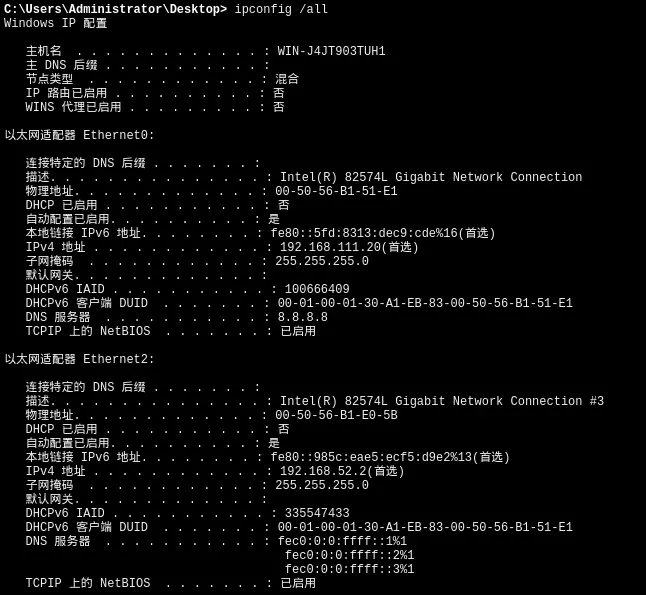Click the IPv6 address fe80::5fd:8313:dec9:cde%16
646x595 pixels.
(x=364, y=233)
